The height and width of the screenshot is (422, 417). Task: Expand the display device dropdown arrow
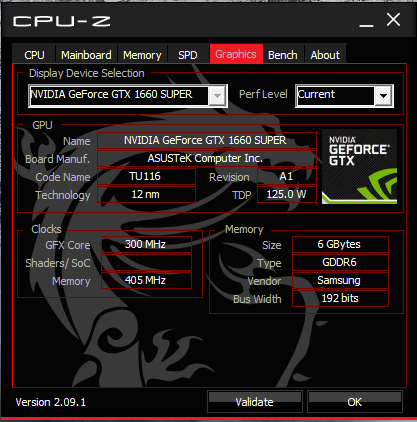(x=217, y=96)
